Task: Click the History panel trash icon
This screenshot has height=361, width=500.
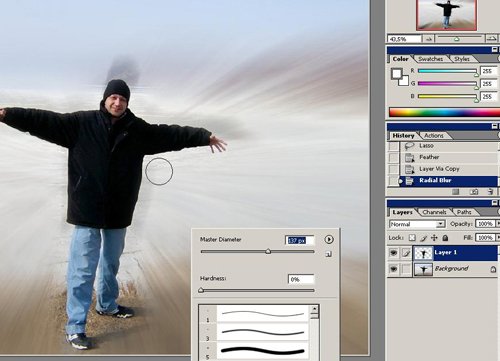Action: (490, 192)
